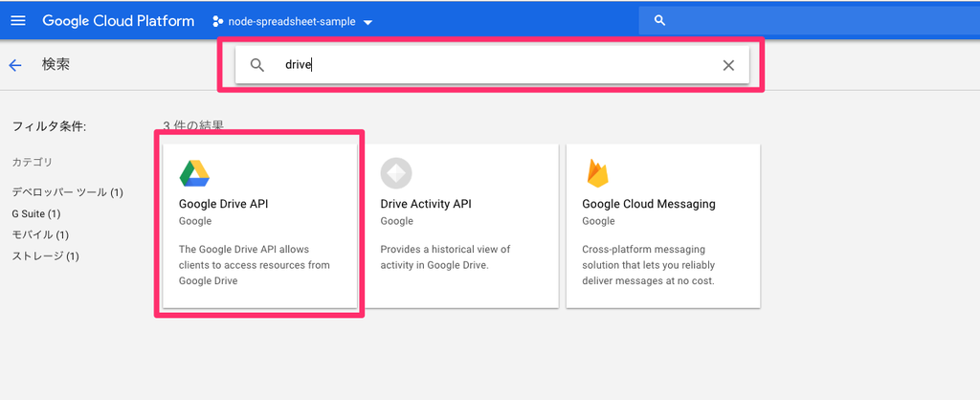The image size is (980, 400).
Task: Open the Drive Activity API card title
Action: (x=426, y=204)
